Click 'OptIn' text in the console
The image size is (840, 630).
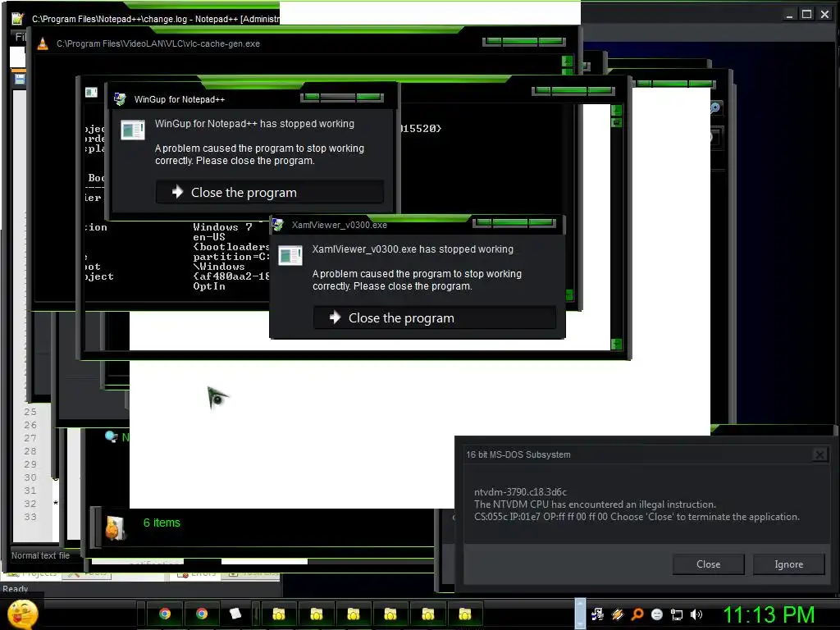(x=209, y=286)
